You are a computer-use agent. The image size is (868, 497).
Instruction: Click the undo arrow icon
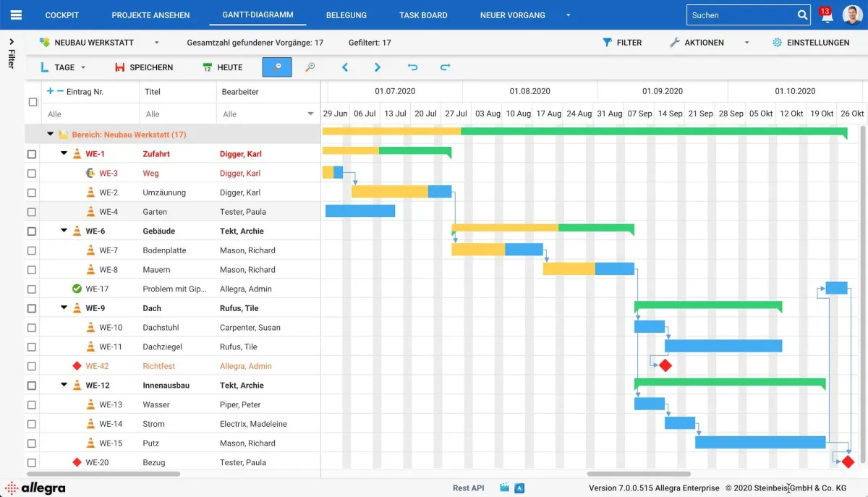pyautogui.click(x=412, y=67)
